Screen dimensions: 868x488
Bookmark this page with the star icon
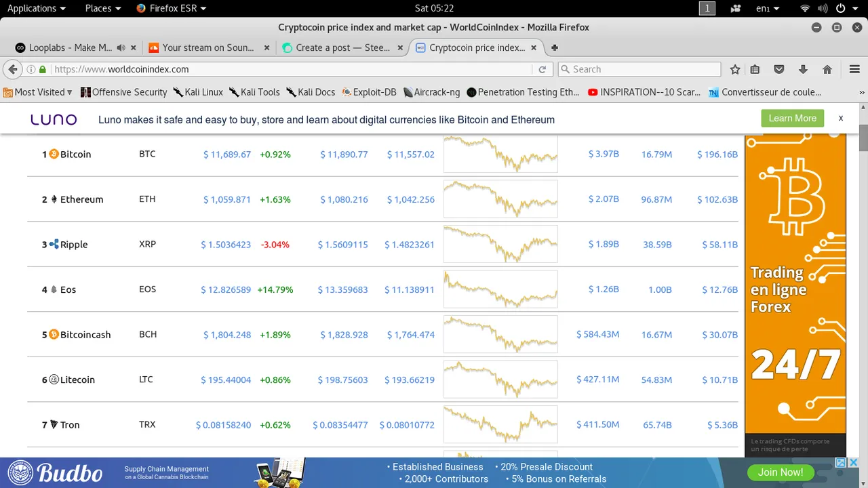735,69
